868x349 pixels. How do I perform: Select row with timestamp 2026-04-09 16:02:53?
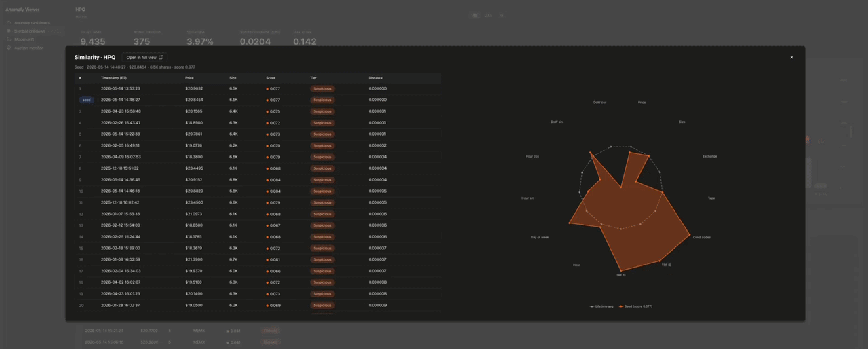pyautogui.click(x=258, y=157)
